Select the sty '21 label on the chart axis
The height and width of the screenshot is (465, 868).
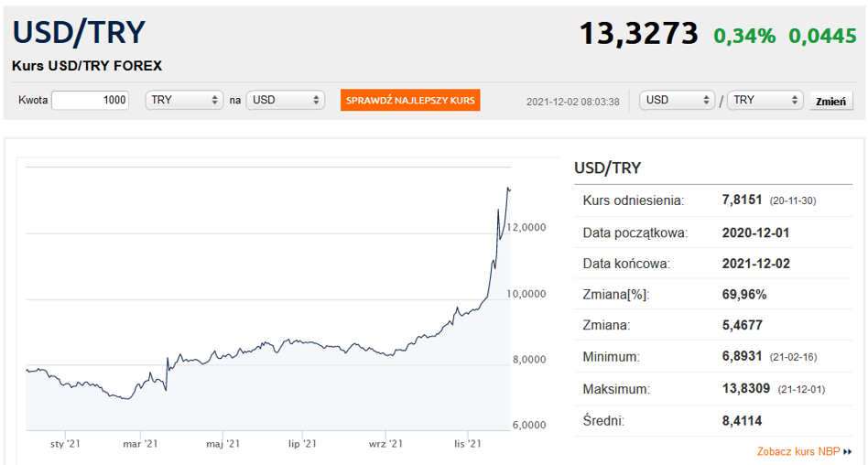click(65, 444)
